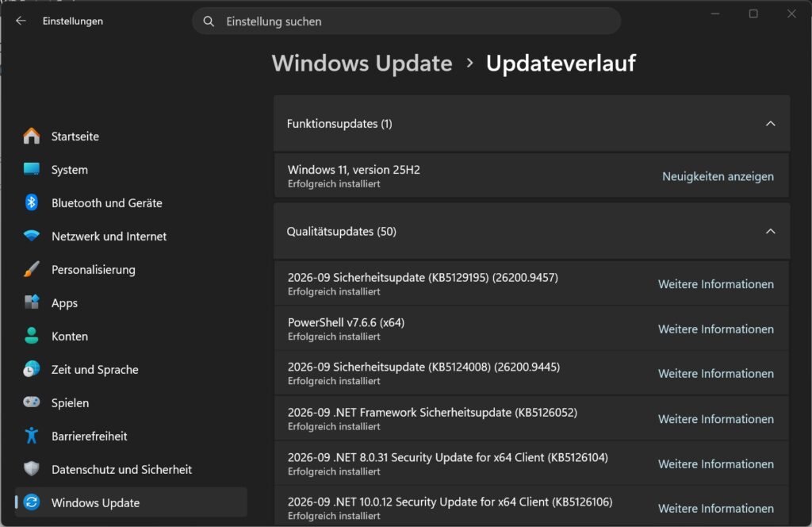Click the Netzwerk wifi icon

coord(32,236)
